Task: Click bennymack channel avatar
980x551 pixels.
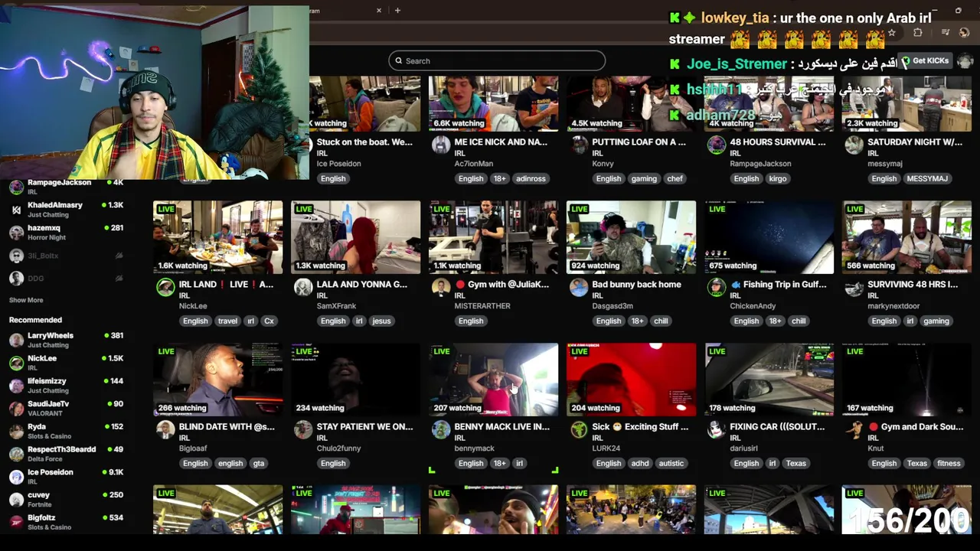Action: (441, 429)
